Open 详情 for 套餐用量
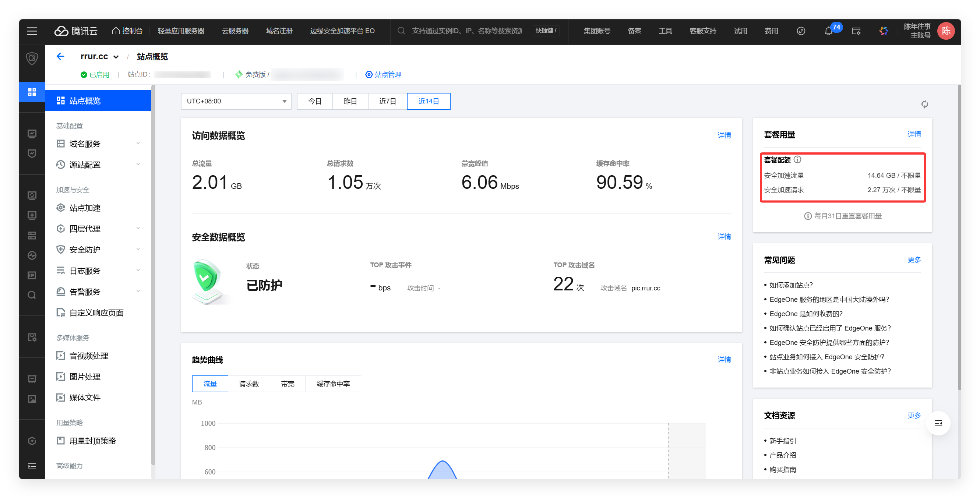The width and height of the screenshot is (980, 498). 914,134
